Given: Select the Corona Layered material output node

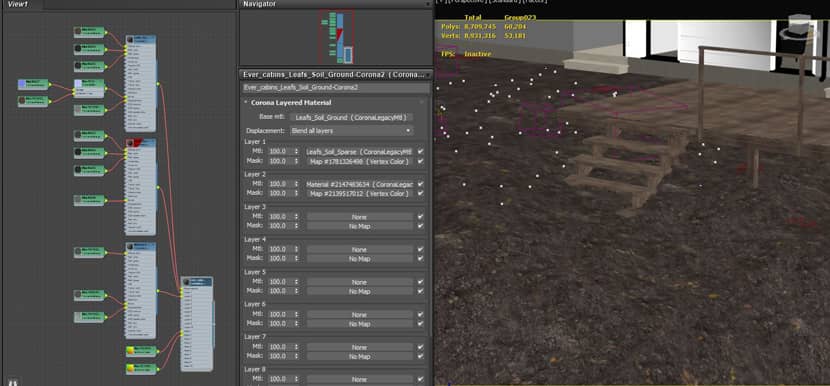Looking at the screenshot, I should click(196, 324).
